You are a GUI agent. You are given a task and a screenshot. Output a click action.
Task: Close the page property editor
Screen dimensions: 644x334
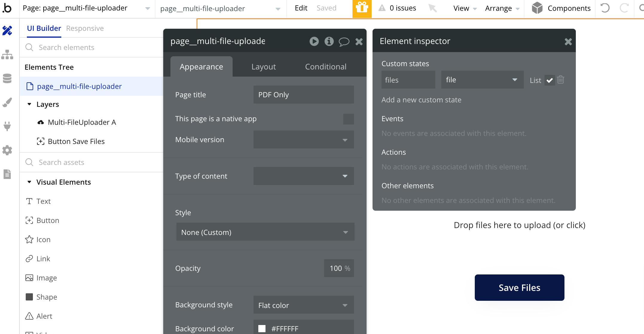(x=359, y=42)
